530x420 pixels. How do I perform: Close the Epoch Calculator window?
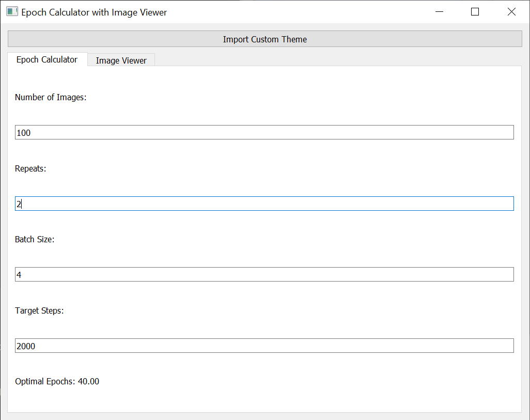(x=511, y=11)
